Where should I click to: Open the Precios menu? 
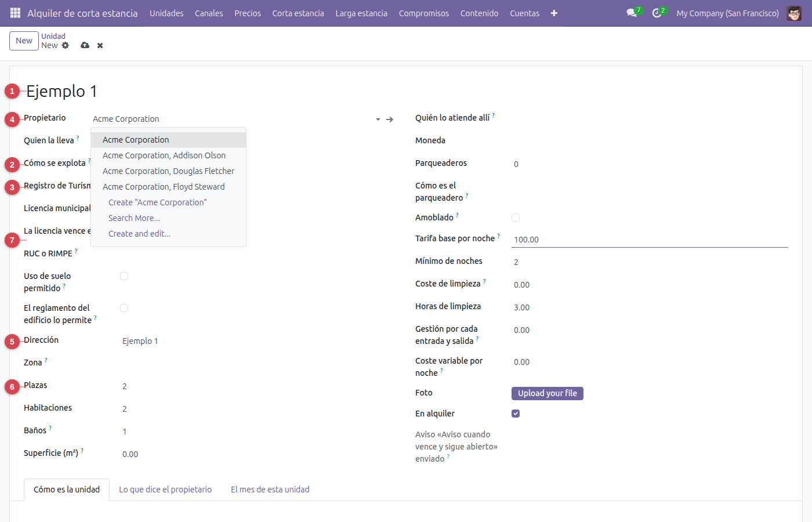tap(248, 13)
